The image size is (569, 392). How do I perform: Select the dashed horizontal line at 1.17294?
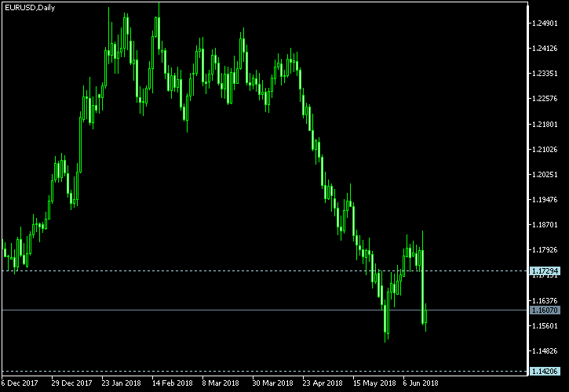tap(265, 271)
